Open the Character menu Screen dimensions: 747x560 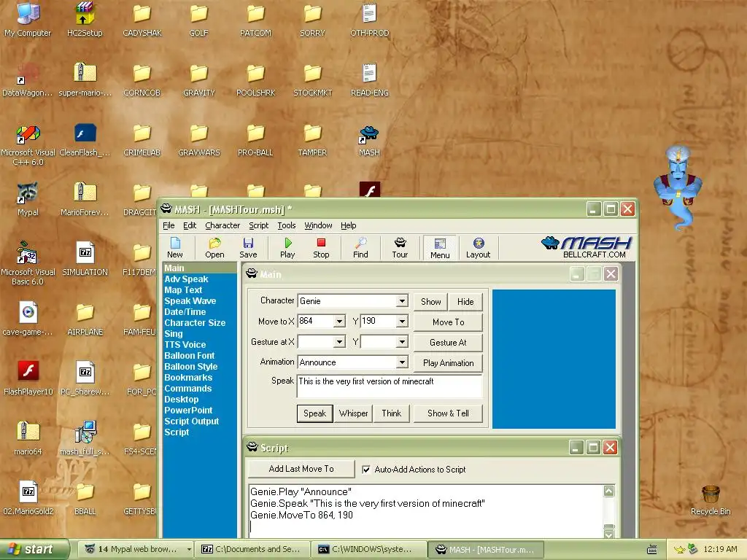pos(222,226)
